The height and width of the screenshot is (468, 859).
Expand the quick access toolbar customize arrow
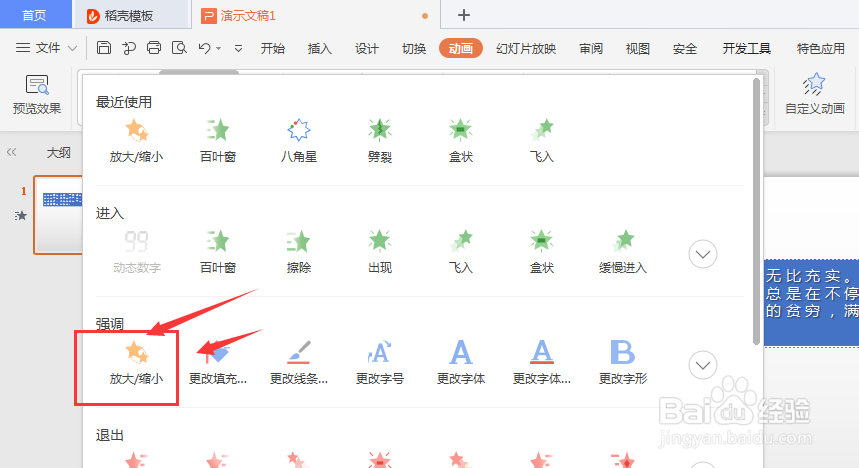point(238,48)
